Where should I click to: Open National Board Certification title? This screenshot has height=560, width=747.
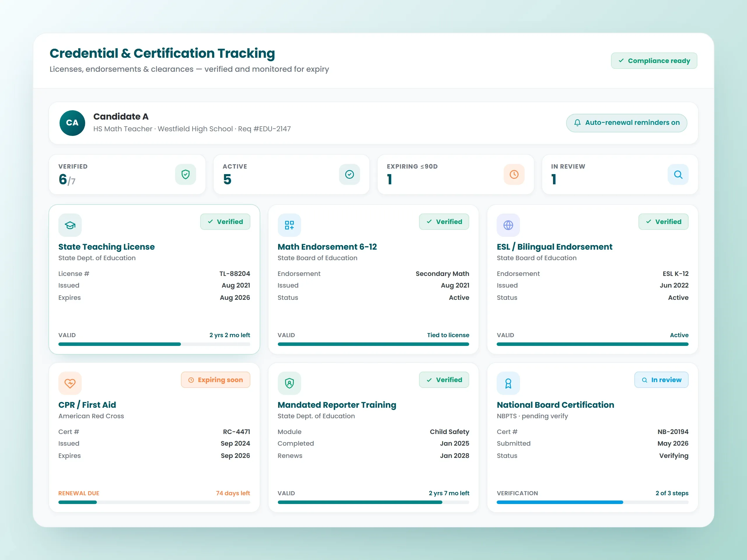pyautogui.click(x=555, y=405)
